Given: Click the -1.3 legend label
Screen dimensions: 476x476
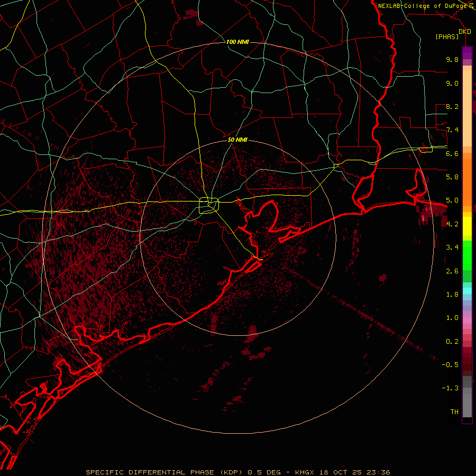Looking at the screenshot, I should tap(450, 388).
